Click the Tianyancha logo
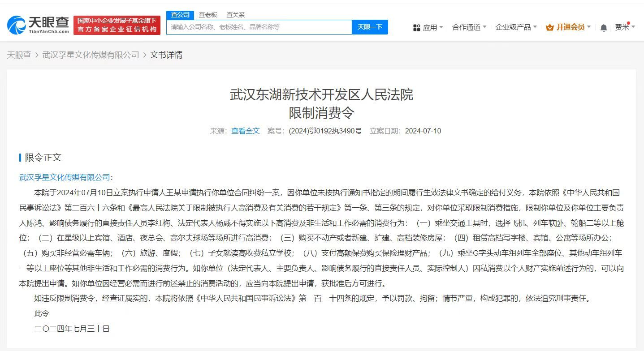 pyautogui.click(x=38, y=25)
